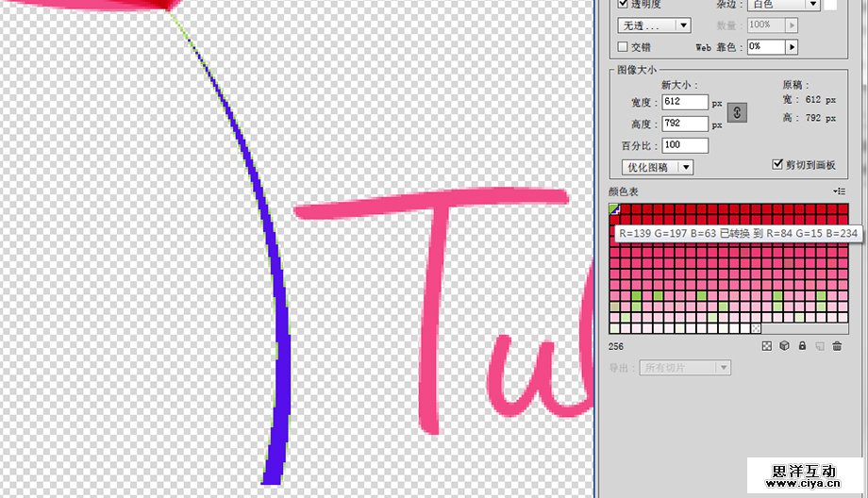Click the web-safe cube icon under color table

(784, 346)
